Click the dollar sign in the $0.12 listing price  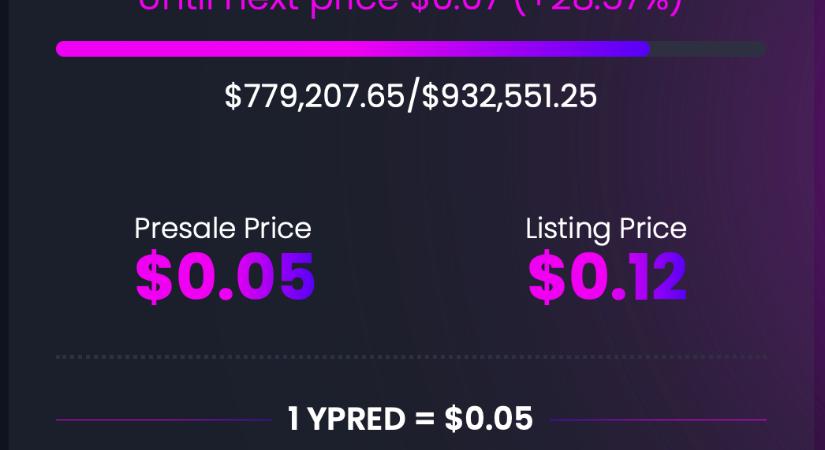coord(547,277)
